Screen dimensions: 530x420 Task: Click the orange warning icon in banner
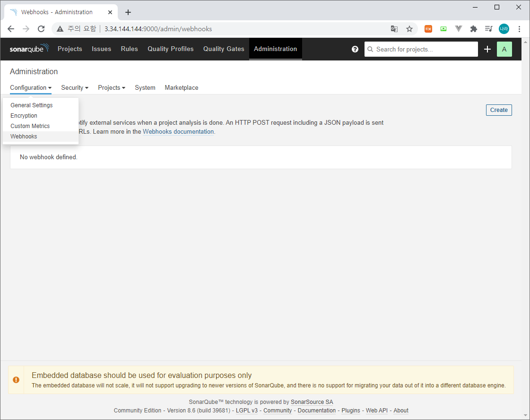[16, 380]
